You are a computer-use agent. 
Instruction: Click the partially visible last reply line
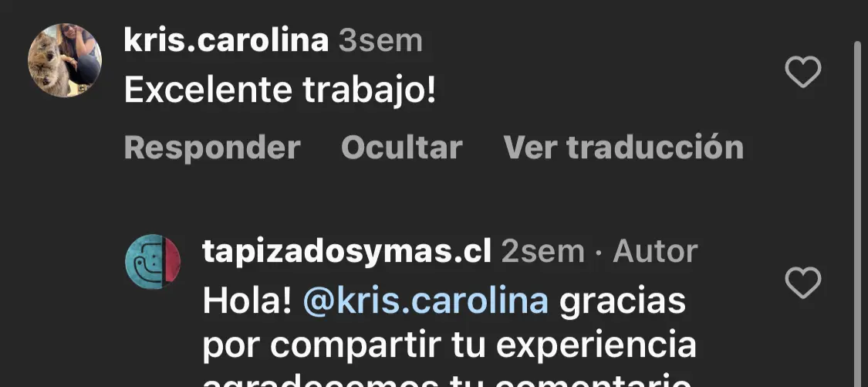(x=448, y=380)
